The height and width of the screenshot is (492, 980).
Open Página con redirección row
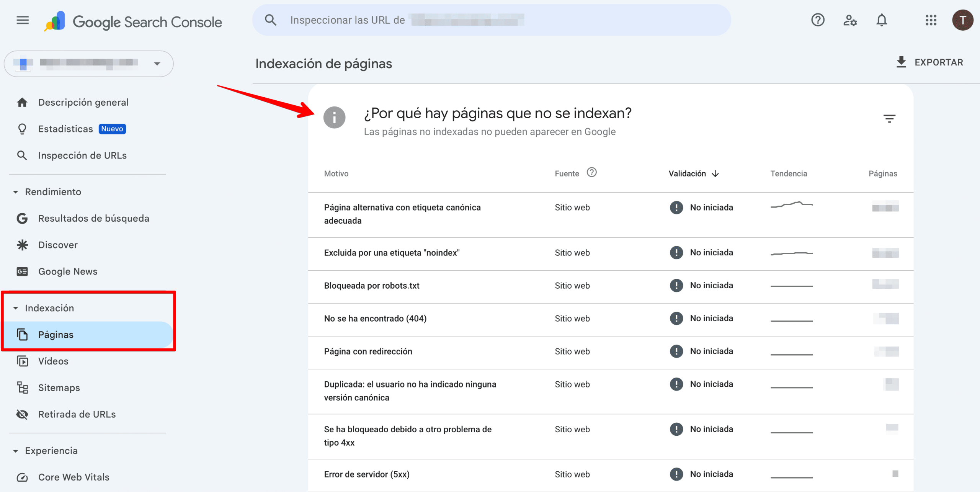click(611, 352)
